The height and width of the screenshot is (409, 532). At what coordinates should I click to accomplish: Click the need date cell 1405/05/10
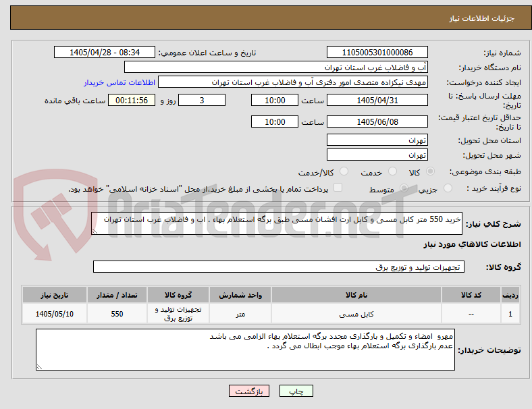pyautogui.click(x=54, y=314)
